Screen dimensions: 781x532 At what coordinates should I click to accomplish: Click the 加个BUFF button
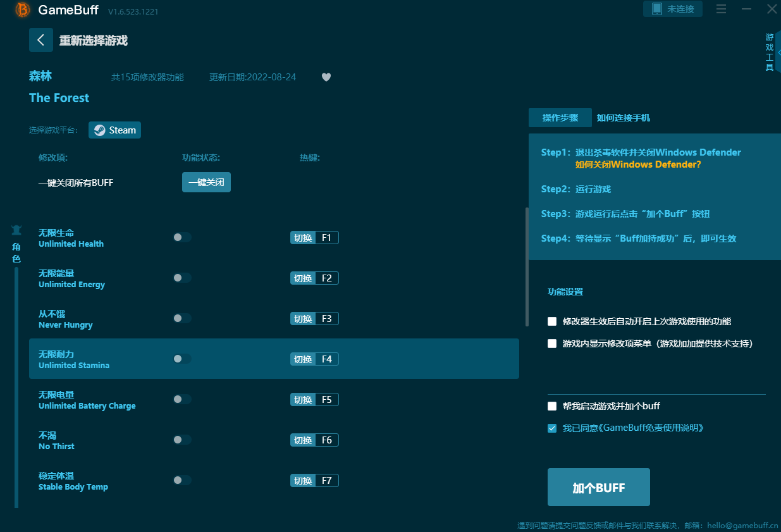(x=599, y=487)
